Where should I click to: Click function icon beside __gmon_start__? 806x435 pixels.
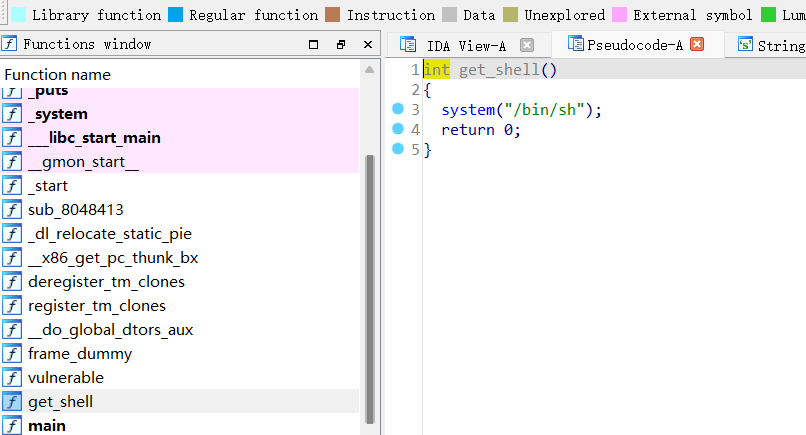(12, 161)
